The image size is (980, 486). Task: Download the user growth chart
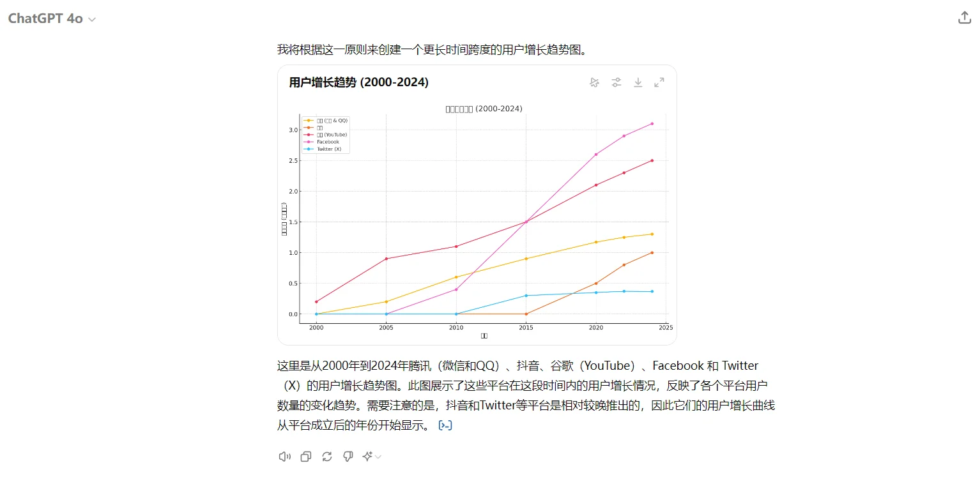pos(638,82)
